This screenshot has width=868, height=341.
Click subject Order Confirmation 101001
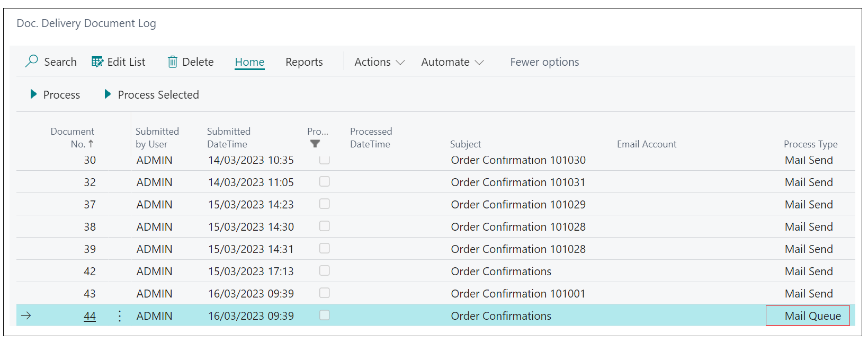tap(518, 294)
